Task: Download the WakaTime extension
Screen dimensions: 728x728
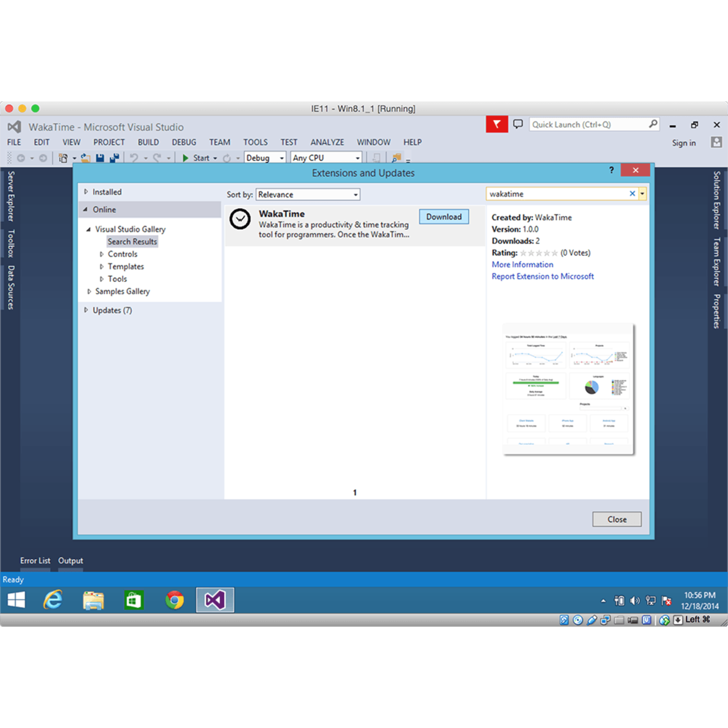Action: [x=444, y=217]
